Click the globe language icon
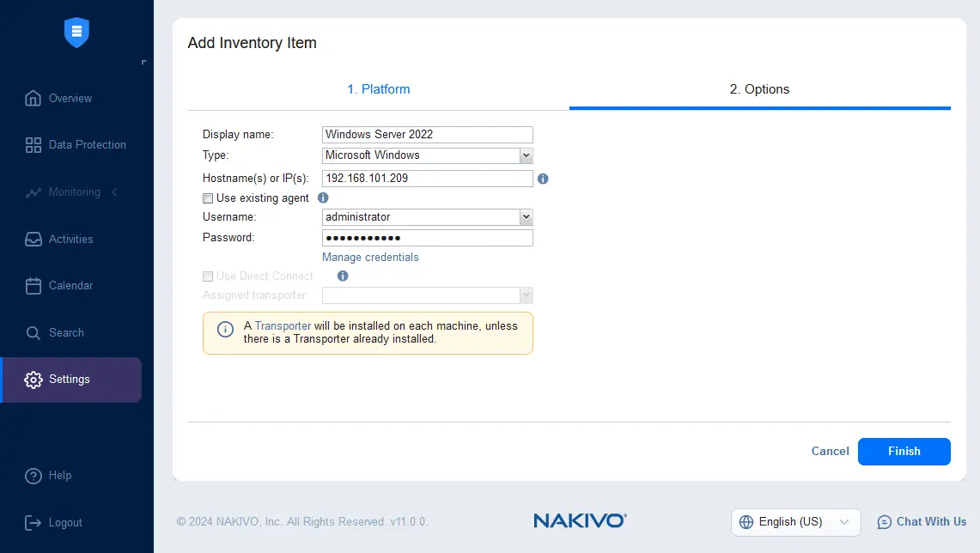 click(x=746, y=522)
